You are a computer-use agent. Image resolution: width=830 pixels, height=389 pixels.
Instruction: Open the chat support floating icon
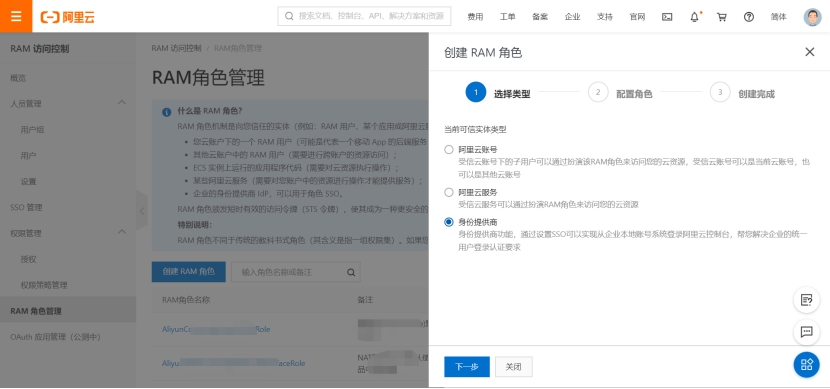click(x=806, y=332)
